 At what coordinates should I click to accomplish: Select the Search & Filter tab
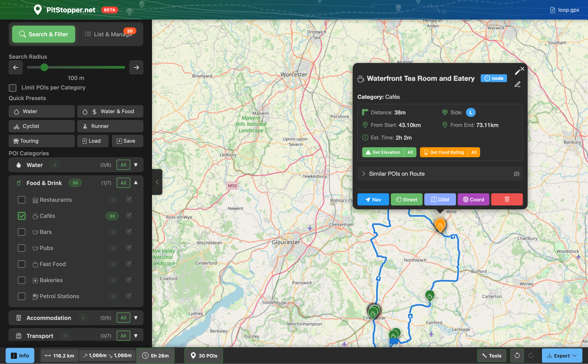click(44, 34)
